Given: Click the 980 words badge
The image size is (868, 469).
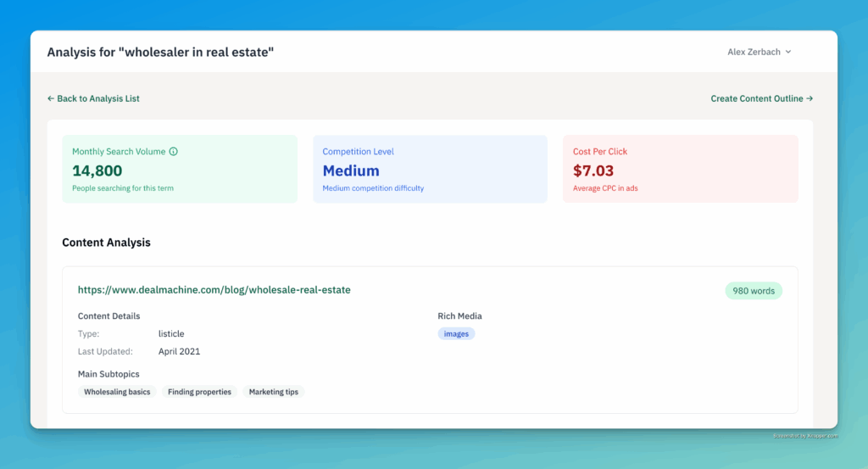Looking at the screenshot, I should click(x=753, y=291).
